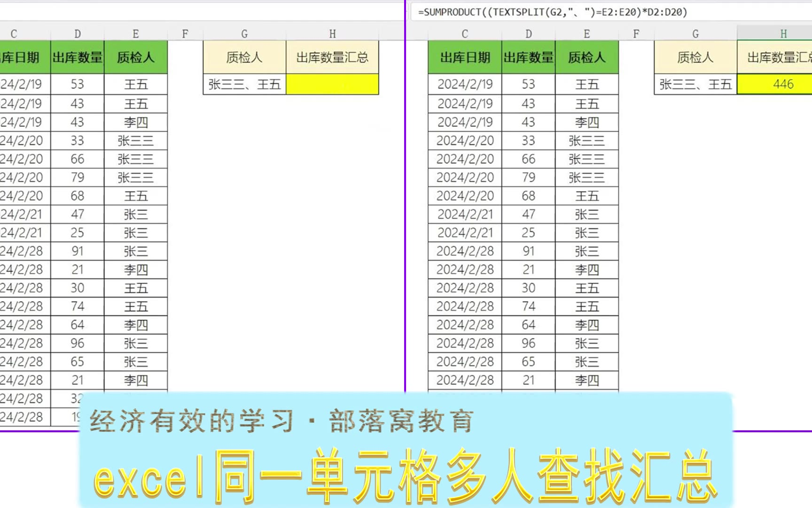The height and width of the screenshot is (508, 812).
Task: Click the cell with 96 in left panel
Action: 78,343
